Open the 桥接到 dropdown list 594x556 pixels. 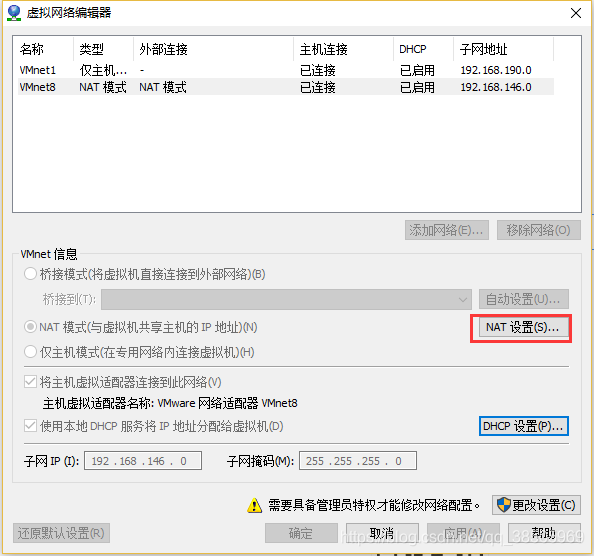(286, 300)
